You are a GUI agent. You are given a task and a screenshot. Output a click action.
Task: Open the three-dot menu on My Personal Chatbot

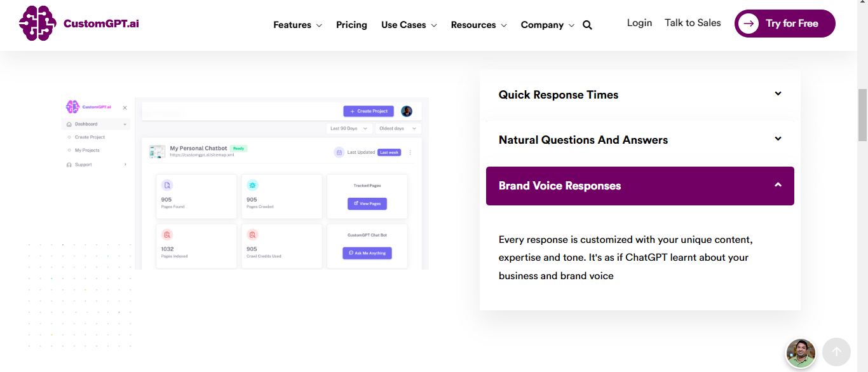pos(410,151)
